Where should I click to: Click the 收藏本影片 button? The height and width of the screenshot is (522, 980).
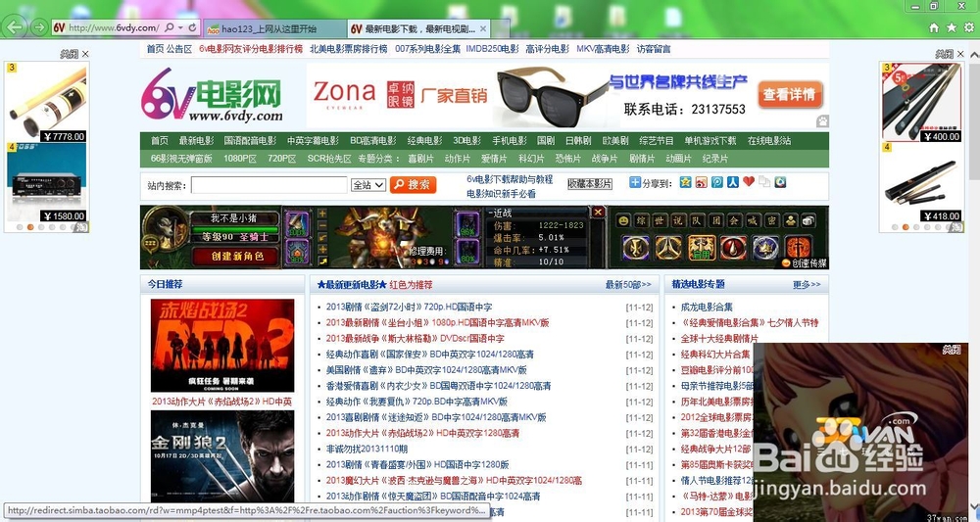589,183
